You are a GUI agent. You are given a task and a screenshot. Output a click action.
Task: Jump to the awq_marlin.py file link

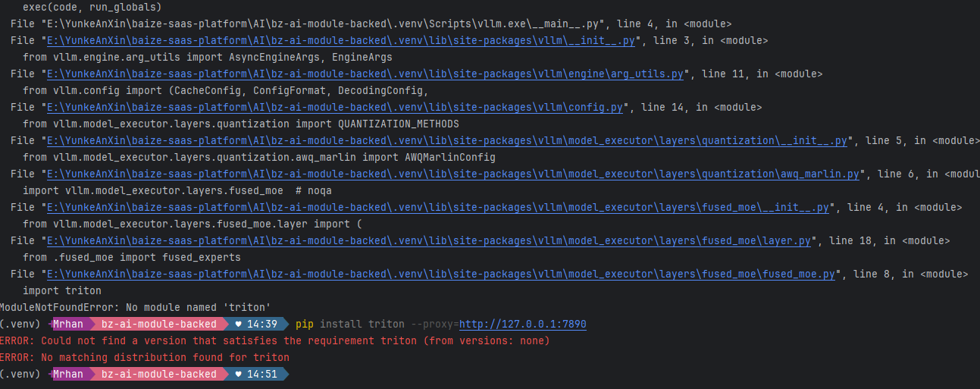click(453, 174)
